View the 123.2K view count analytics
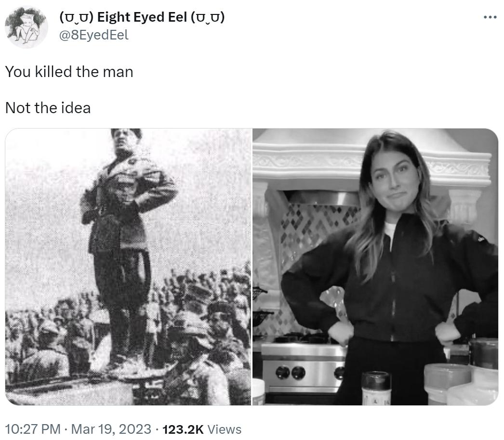 pyautogui.click(x=183, y=429)
